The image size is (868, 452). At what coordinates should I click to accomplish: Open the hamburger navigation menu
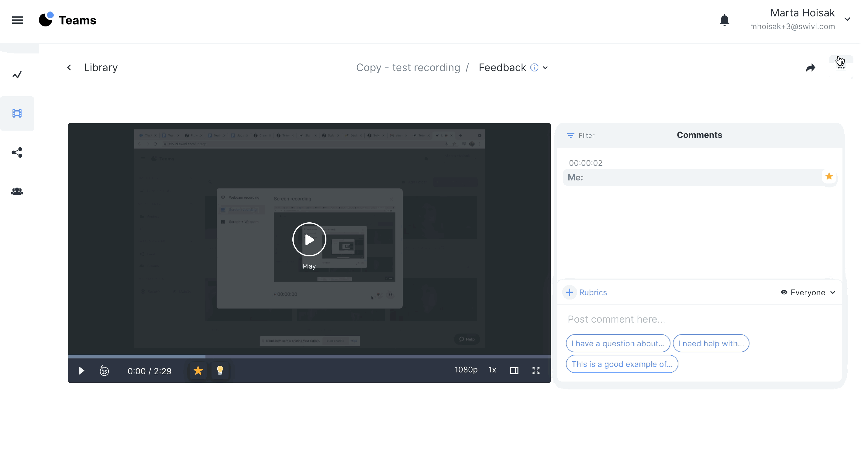click(18, 20)
